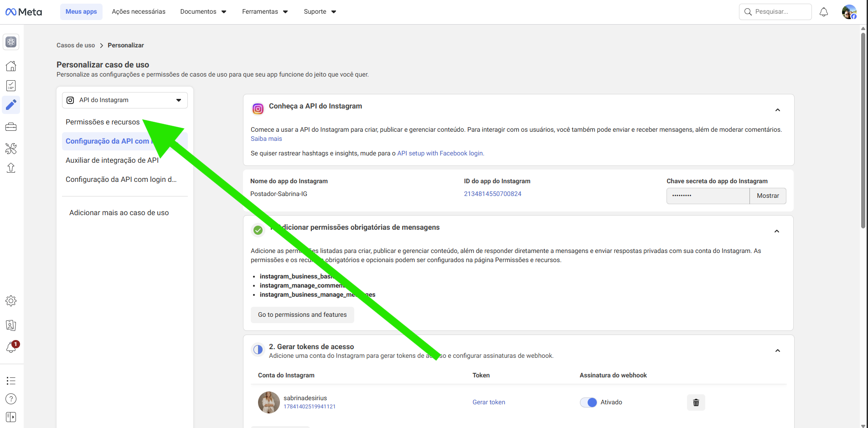
Task: Open the API do Instagram dropdown
Action: click(125, 100)
